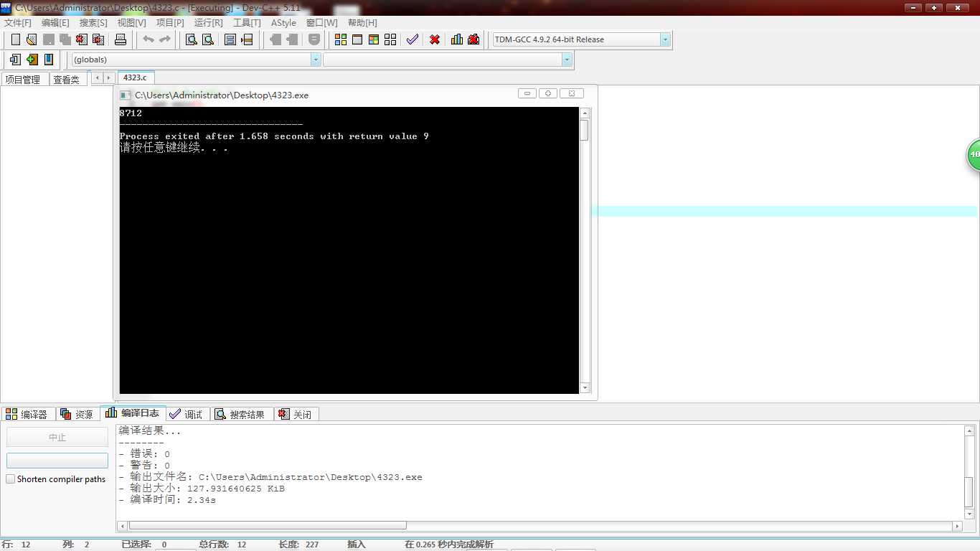
Task: Open the 工具[T] menu
Action: click(247, 23)
